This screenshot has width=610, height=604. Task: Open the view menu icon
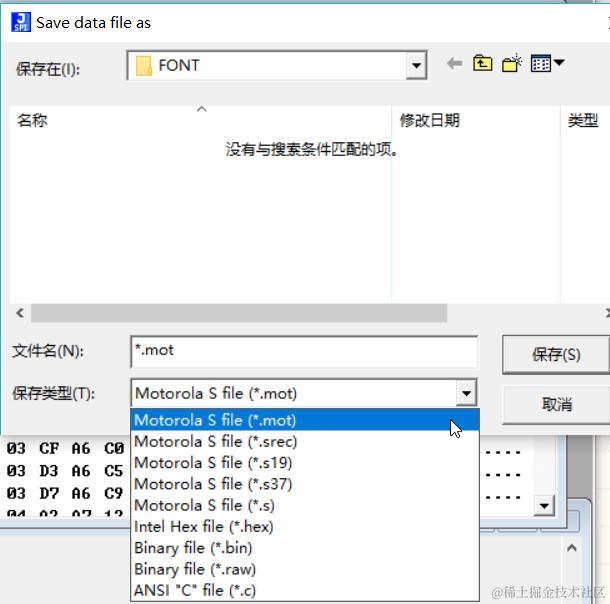click(x=547, y=63)
